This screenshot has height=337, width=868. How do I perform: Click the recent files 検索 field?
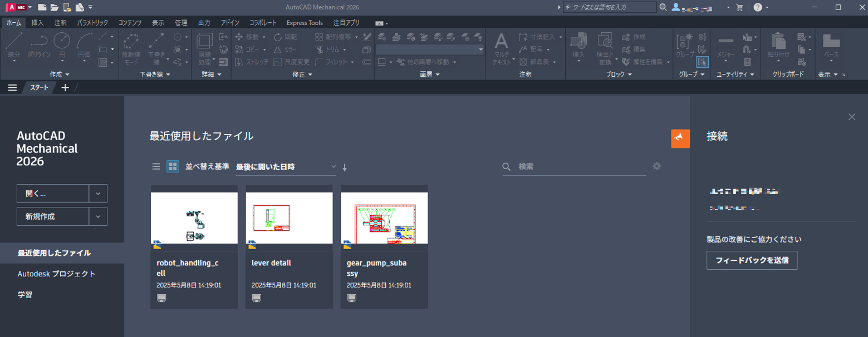click(x=575, y=166)
